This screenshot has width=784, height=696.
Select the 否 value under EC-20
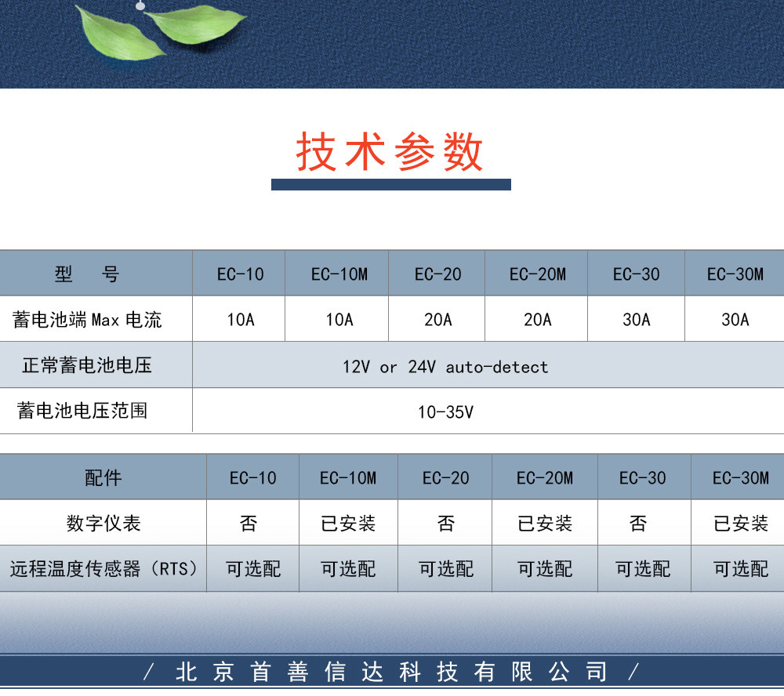point(445,524)
